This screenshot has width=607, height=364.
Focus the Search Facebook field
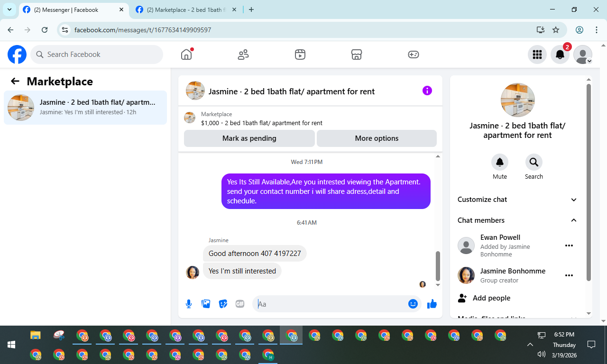point(97,55)
